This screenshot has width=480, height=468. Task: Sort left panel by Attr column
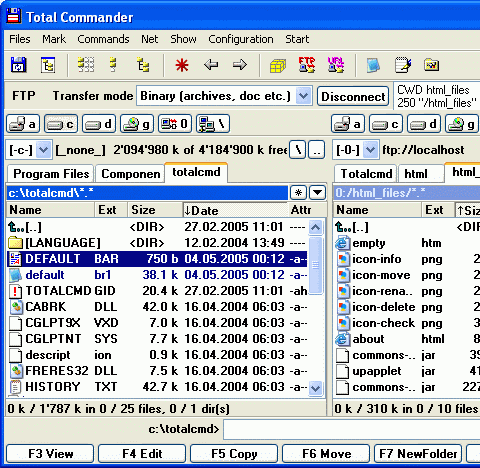307,210
